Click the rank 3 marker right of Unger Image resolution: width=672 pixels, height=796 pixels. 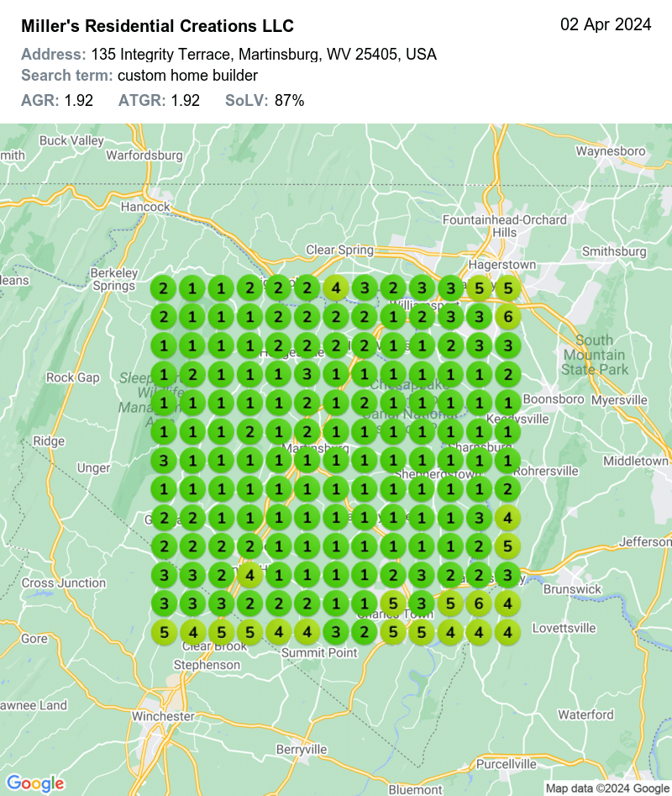[164, 461]
